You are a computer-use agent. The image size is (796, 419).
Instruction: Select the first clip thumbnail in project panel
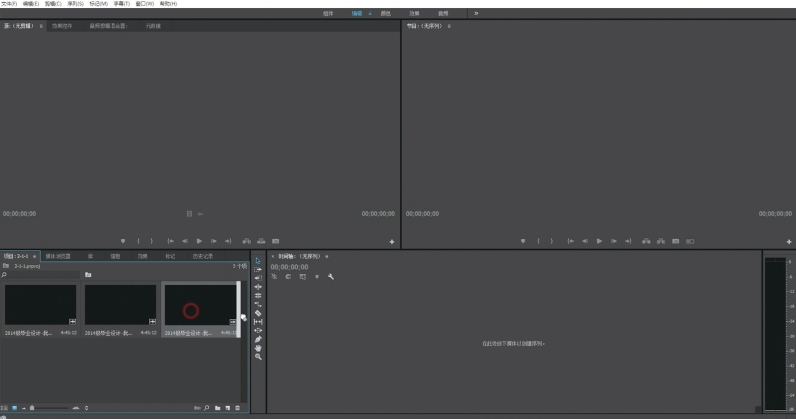[x=41, y=305]
